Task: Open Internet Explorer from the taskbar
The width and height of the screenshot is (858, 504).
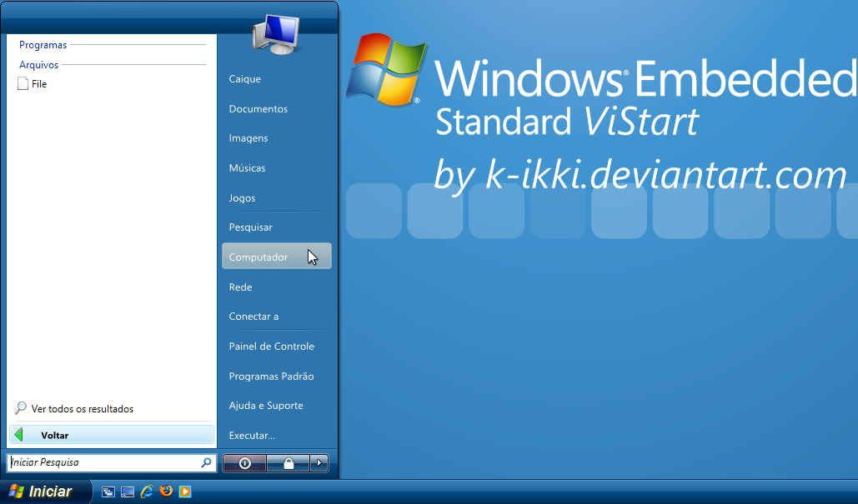Action: (x=147, y=492)
